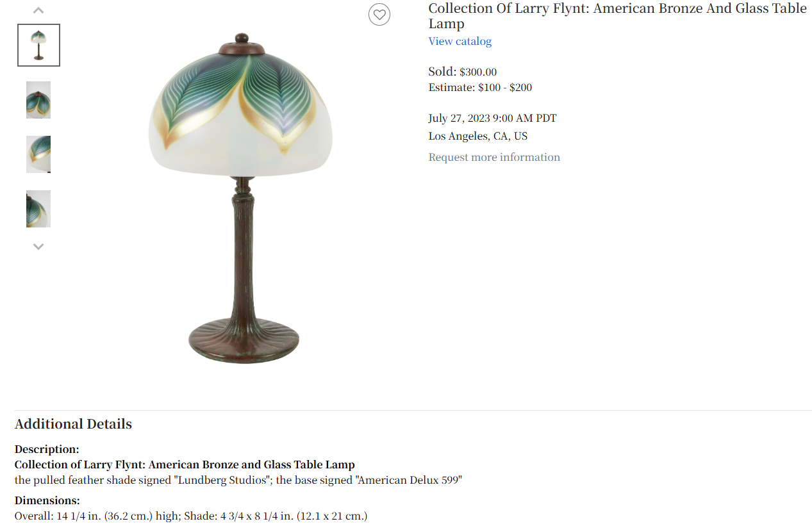Click the lot title heading text
This screenshot has width=812, height=526.
point(618,16)
